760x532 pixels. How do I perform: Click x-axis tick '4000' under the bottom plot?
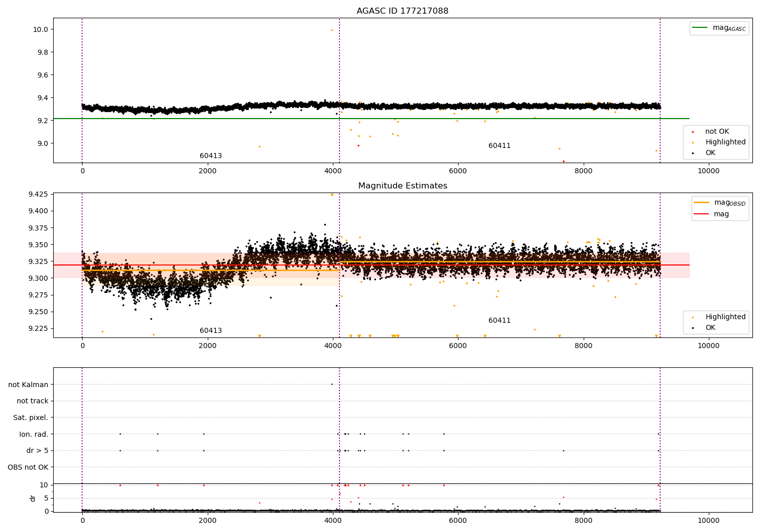click(333, 521)
